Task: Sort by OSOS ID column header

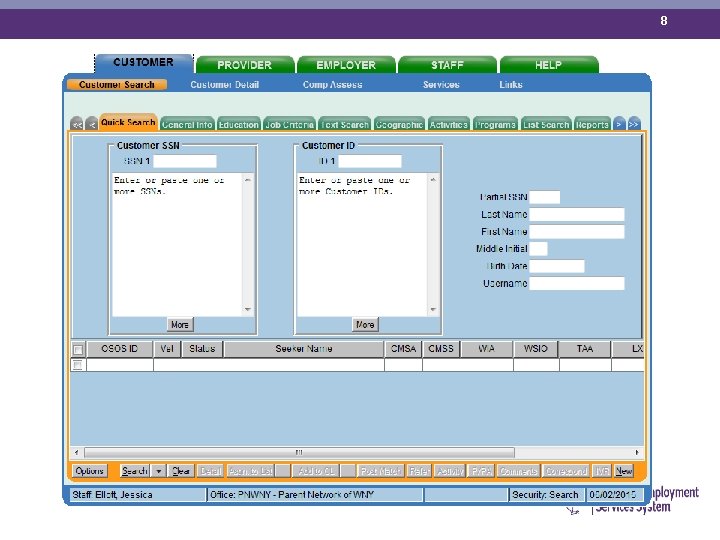Action: (119, 349)
